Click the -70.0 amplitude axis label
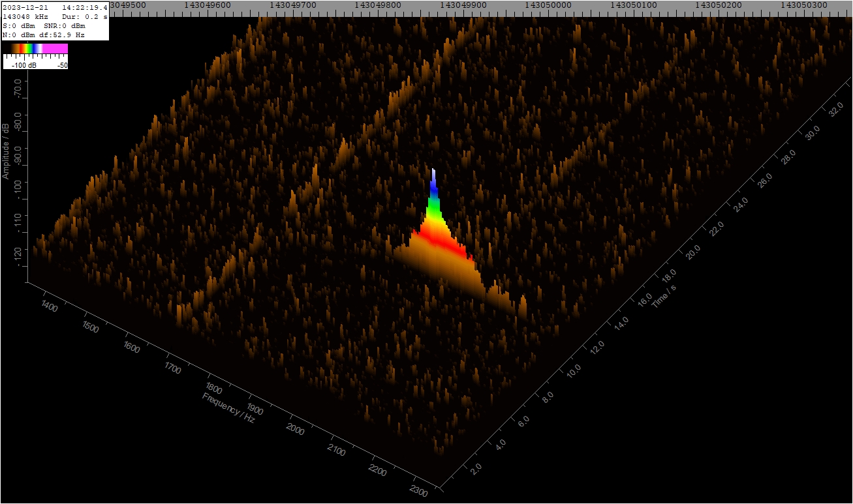This screenshot has height=504, width=853. coord(16,89)
